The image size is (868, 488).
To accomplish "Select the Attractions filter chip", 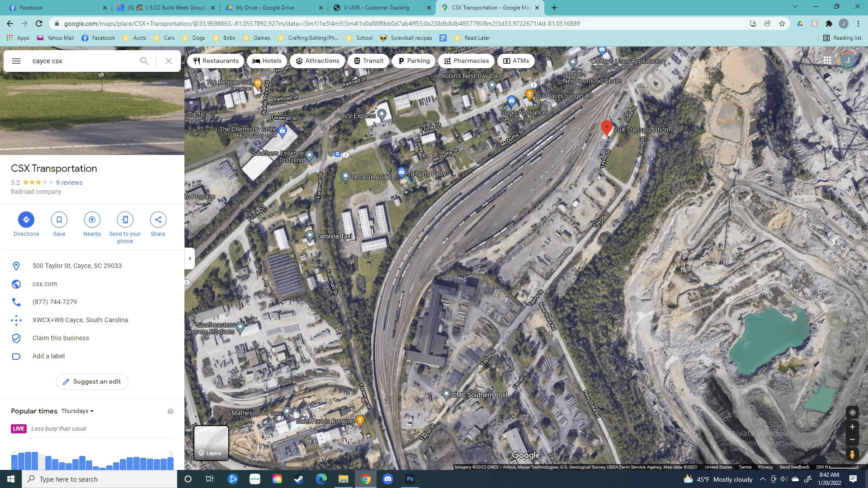I will (317, 61).
